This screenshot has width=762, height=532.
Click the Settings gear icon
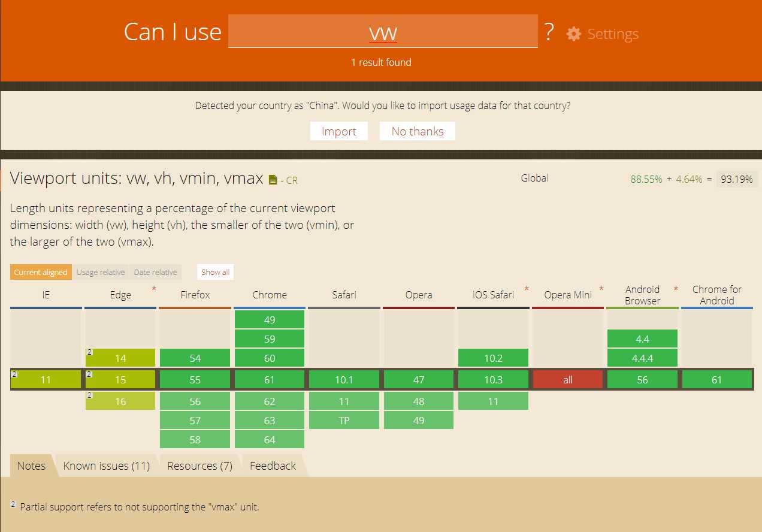tap(573, 34)
